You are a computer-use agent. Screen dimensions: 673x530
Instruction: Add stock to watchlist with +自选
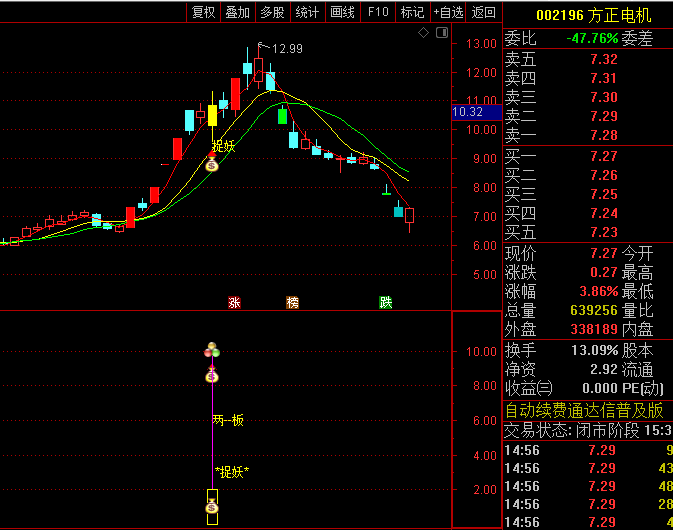tap(448, 12)
